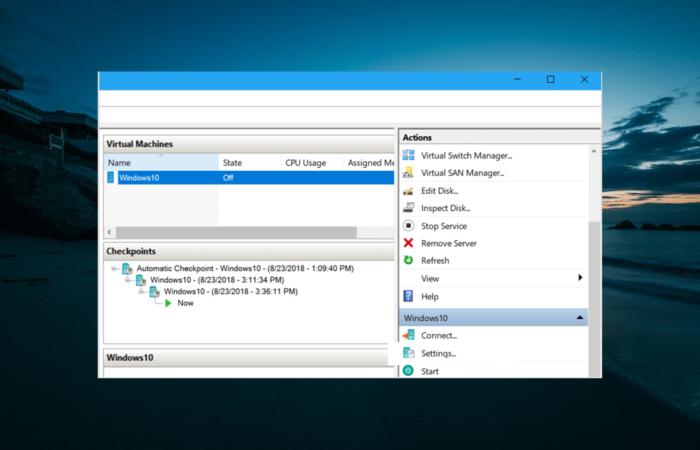Screen dimensions: 700x450
Task: Click the Automatic Checkpoint icon
Action: pyautogui.click(x=127, y=268)
